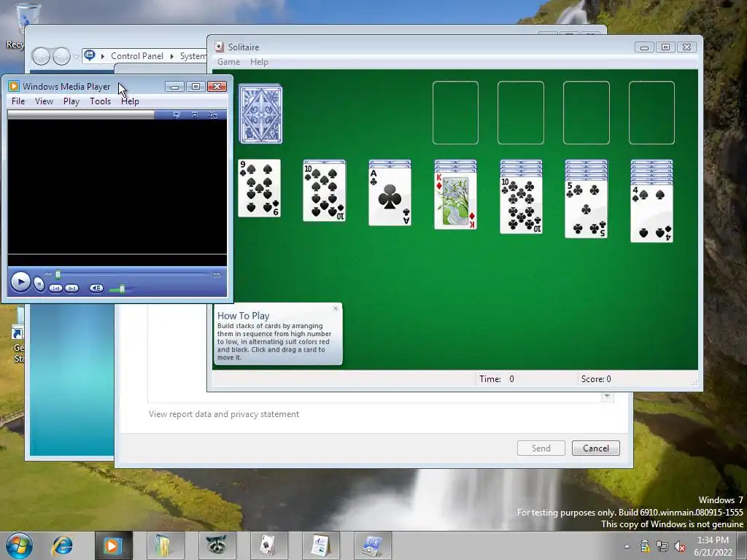Click Control Panel in the address breadcrumb
The height and width of the screenshot is (560, 747).
pyautogui.click(x=137, y=56)
